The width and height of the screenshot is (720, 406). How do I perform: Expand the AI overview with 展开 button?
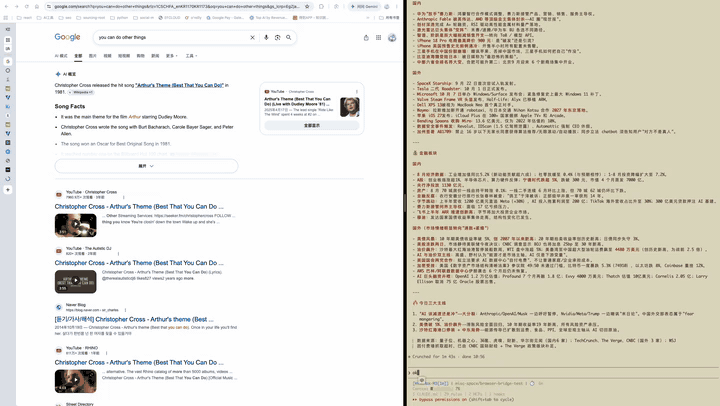pyautogui.click(x=146, y=166)
